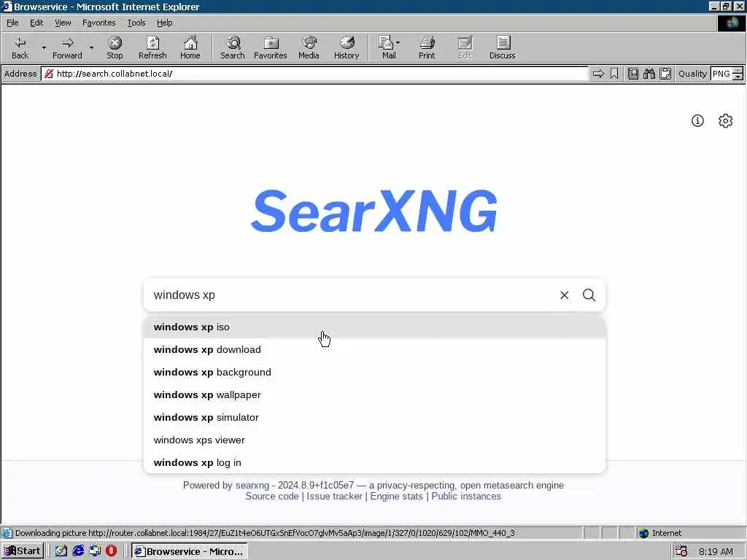The image size is (747, 560).
Task: Click the Internet zone status bar indicator
Action: pyautogui.click(x=660, y=533)
